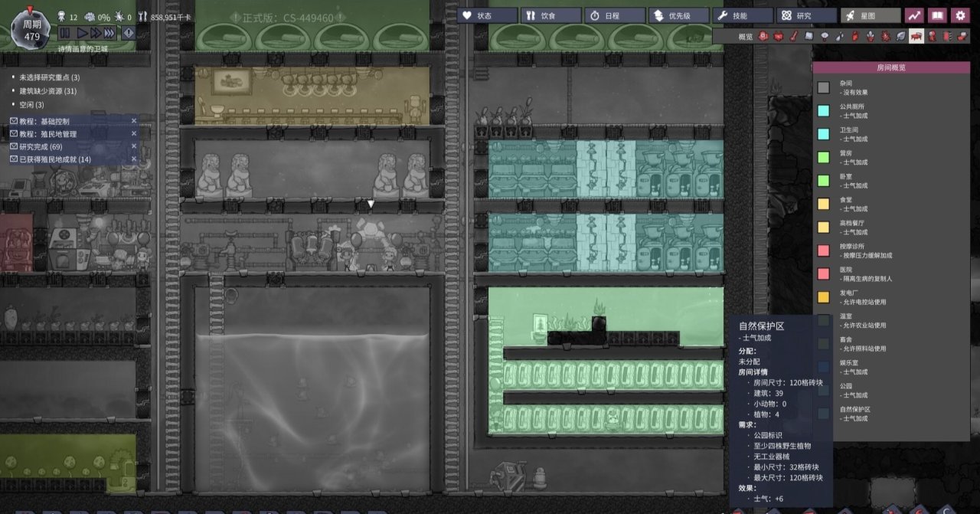Dismiss the 研究完成 (69) message
This screenshot has height=514, width=980.
tap(134, 146)
